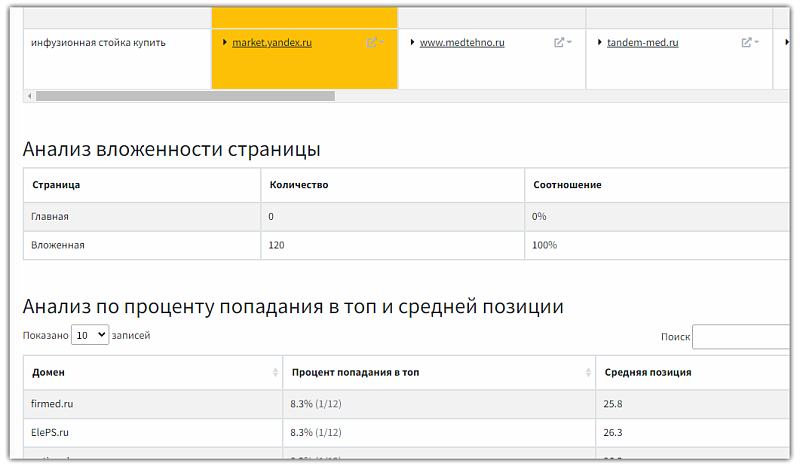Sort by Домен column sort icon

(275, 372)
